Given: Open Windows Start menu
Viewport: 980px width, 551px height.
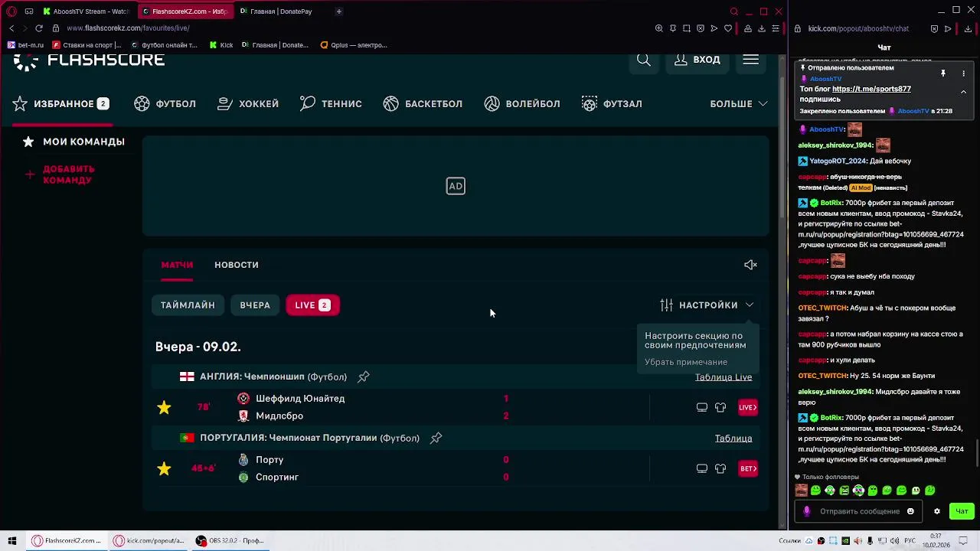Looking at the screenshot, I should tap(12, 540).
